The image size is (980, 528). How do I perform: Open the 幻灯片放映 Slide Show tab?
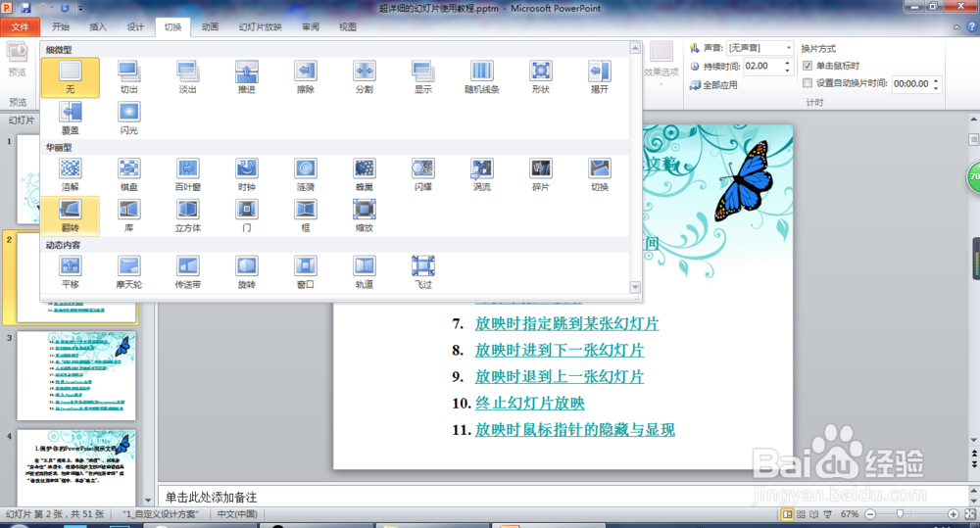pyautogui.click(x=261, y=26)
